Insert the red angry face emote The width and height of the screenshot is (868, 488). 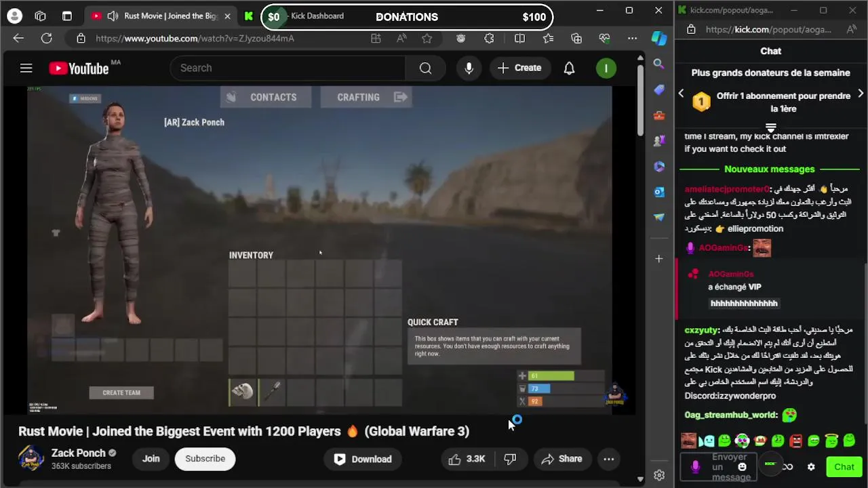[796, 441]
